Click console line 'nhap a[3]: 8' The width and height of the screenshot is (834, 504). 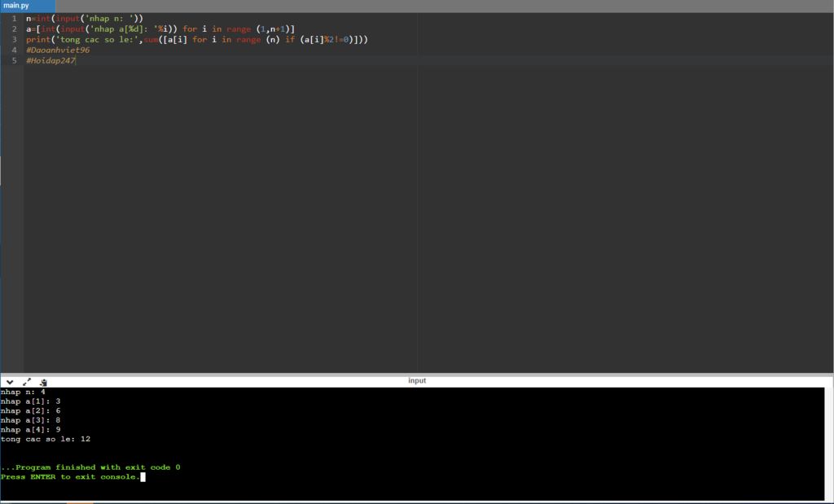tap(30, 420)
